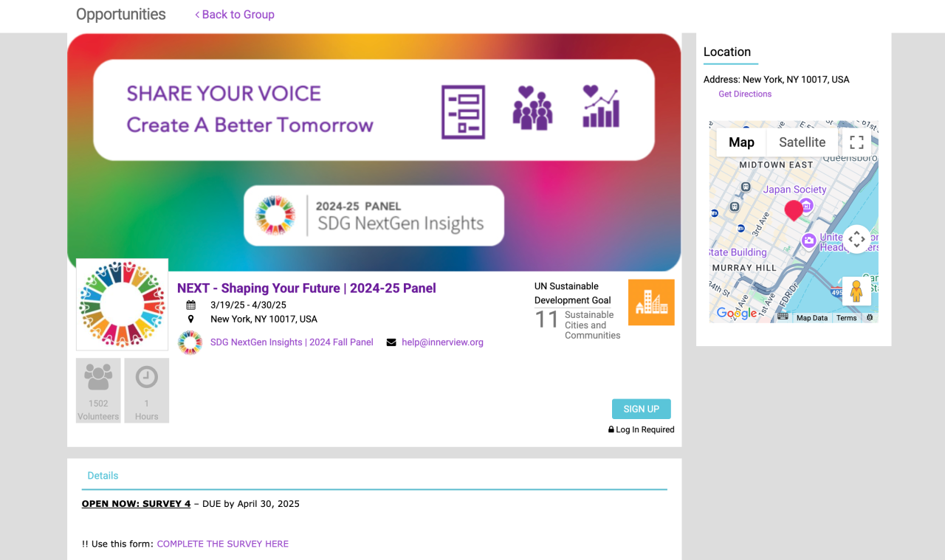
Task: Click the SDG NextGen Insights banner logo
Action: coord(374,215)
